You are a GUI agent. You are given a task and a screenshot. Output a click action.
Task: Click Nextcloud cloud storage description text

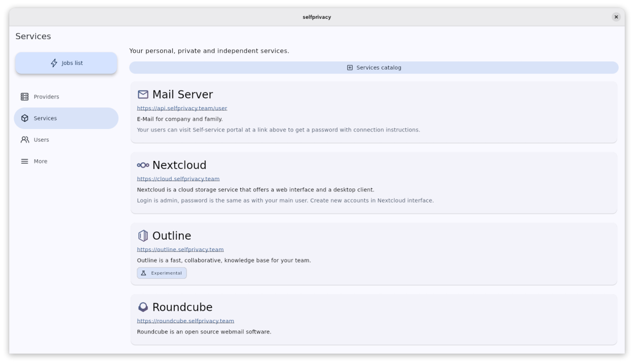256,190
